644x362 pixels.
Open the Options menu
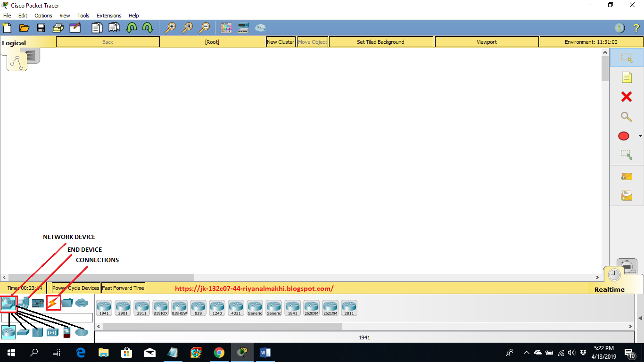click(x=43, y=16)
